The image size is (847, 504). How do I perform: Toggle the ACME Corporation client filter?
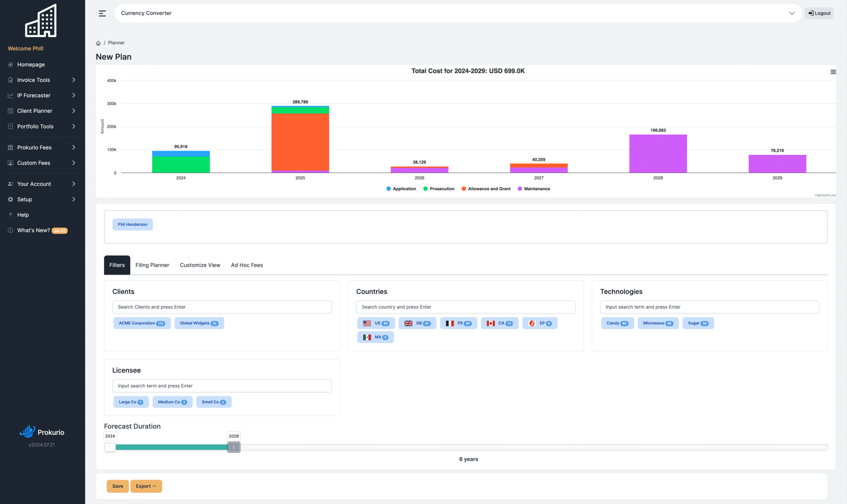coord(142,323)
